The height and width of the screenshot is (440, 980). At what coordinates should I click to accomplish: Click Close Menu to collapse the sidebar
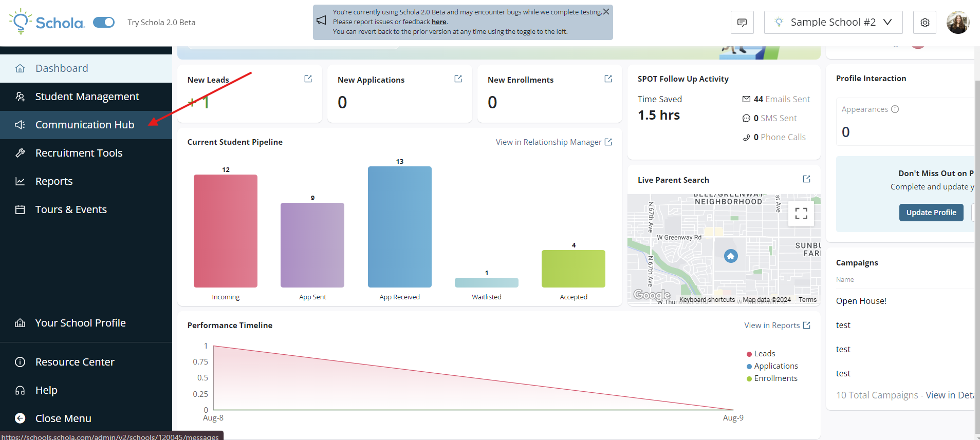[x=86, y=418]
